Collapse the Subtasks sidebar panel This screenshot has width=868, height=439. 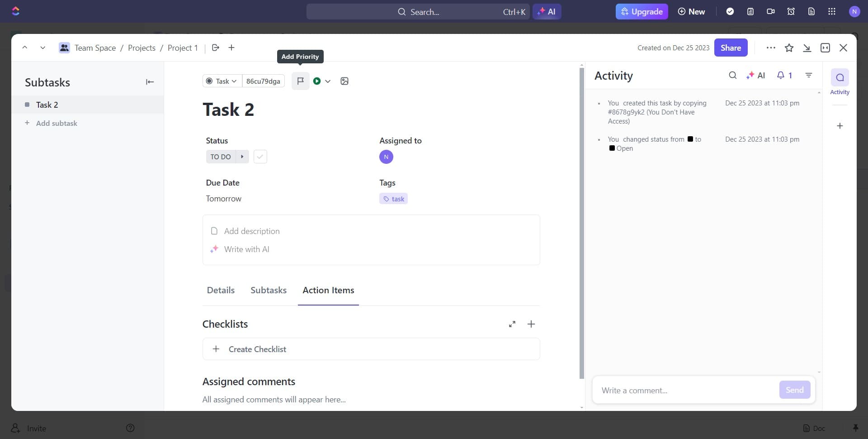pyautogui.click(x=150, y=82)
